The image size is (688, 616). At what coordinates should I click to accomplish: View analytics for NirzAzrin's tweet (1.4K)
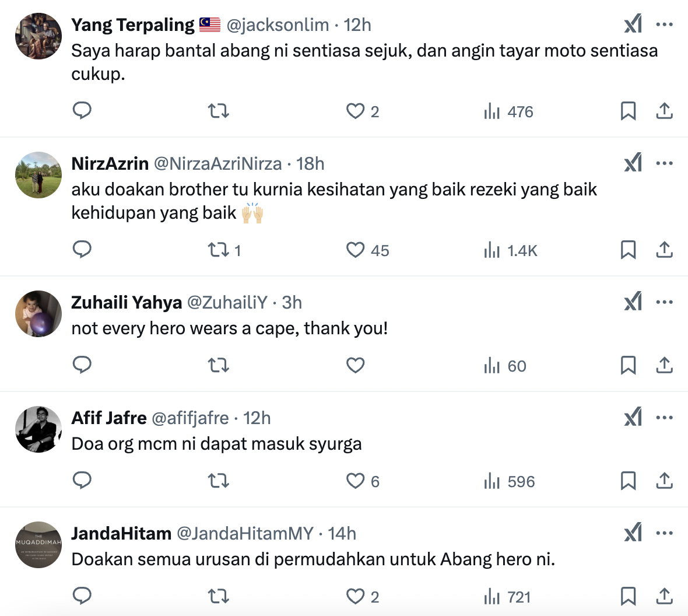pyautogui.click(x=510, y=250)
